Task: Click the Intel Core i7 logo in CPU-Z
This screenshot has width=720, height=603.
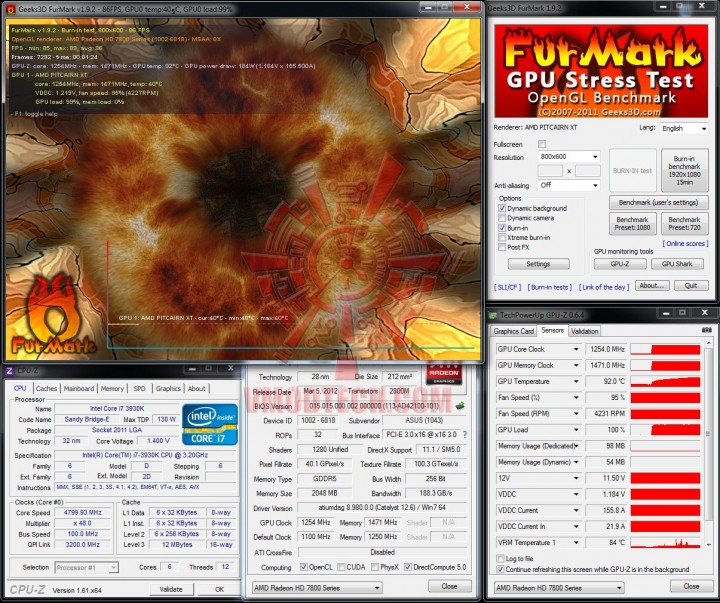Action: click(210, 424)
